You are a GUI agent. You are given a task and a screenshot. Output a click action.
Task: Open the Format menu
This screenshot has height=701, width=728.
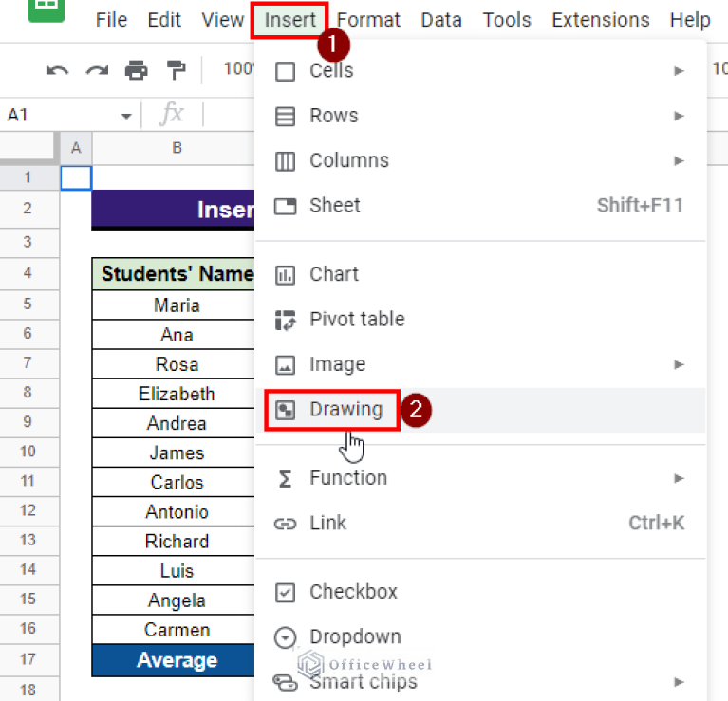pos(368,20)
